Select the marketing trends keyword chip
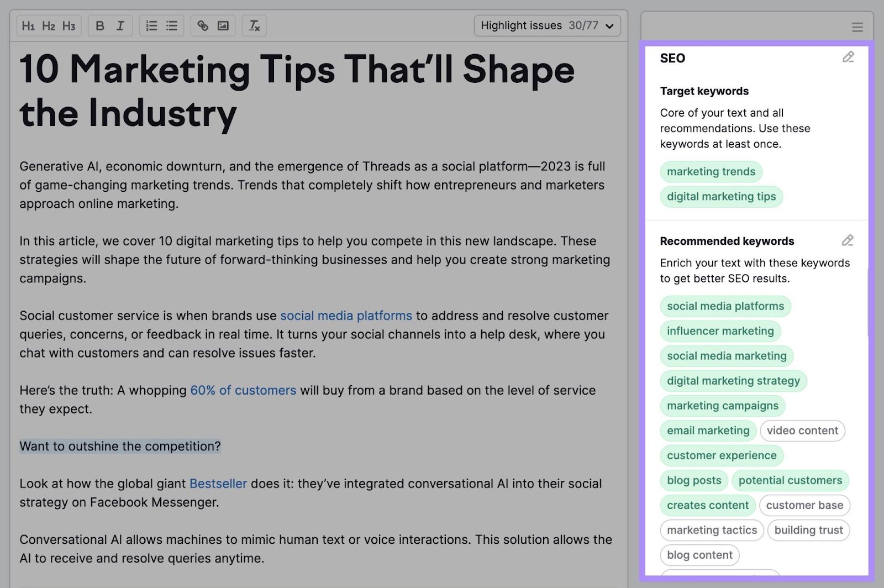The image size is (884, 588). point(711,172)
